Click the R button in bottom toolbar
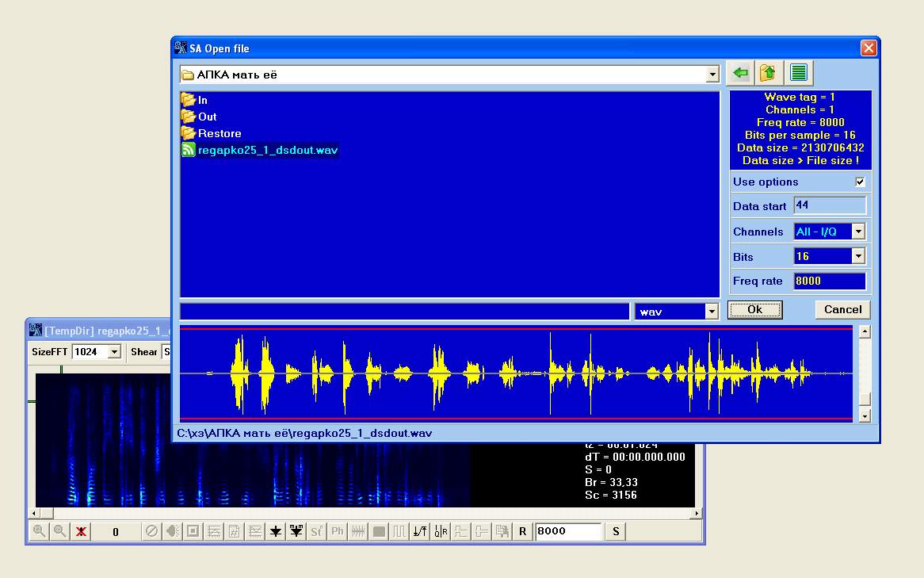This screenshot has width=924, height=578. pos(523,530)
